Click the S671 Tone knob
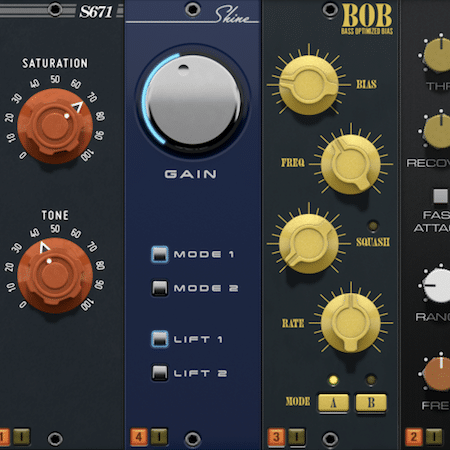The width and height of the screenshot is (450, 450). pyautogui.click(x=55, y=275)
